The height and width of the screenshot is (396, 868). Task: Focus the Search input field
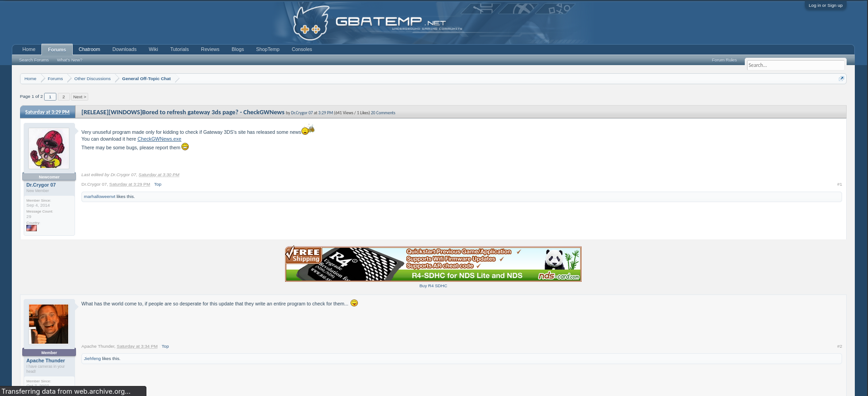pos(795,65)
